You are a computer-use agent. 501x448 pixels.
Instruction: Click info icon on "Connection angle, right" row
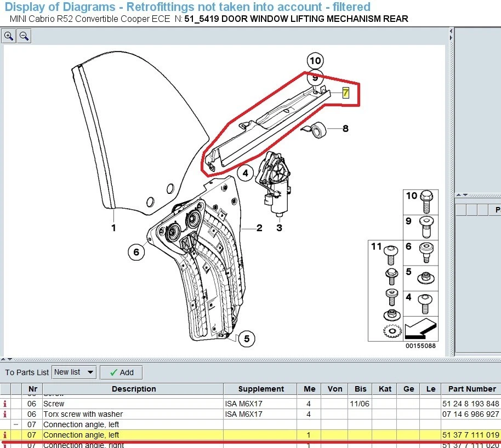click(x=5, y=445)
